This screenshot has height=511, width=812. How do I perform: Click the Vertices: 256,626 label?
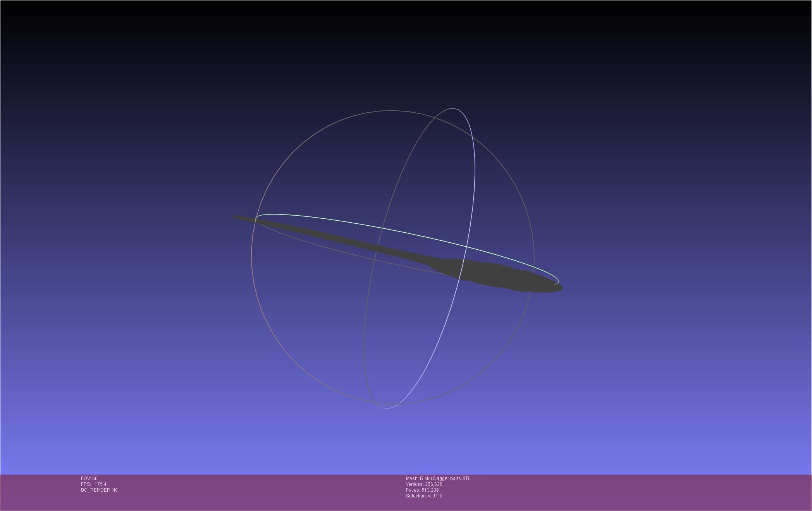point(424,484)
